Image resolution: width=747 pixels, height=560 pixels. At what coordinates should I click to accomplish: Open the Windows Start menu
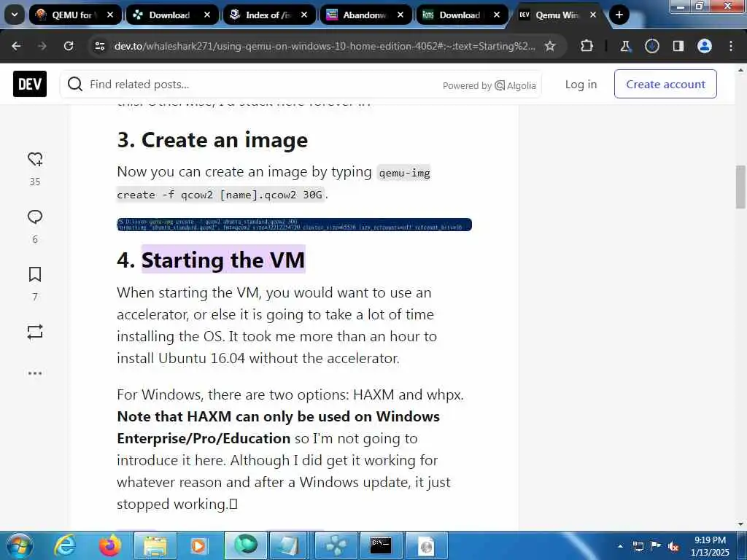(20, 545)
